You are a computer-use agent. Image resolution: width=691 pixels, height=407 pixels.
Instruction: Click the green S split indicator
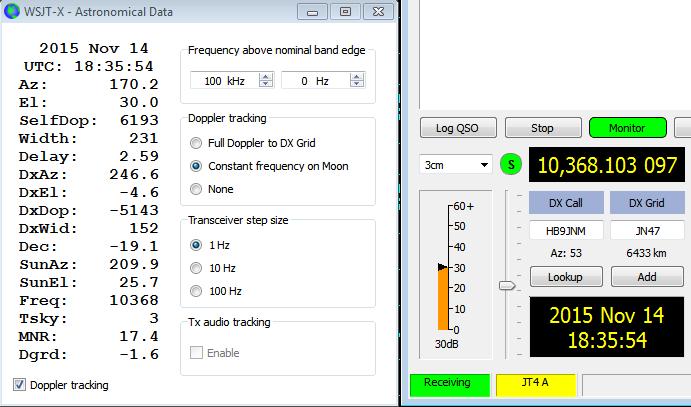click(x=511, y=165)
